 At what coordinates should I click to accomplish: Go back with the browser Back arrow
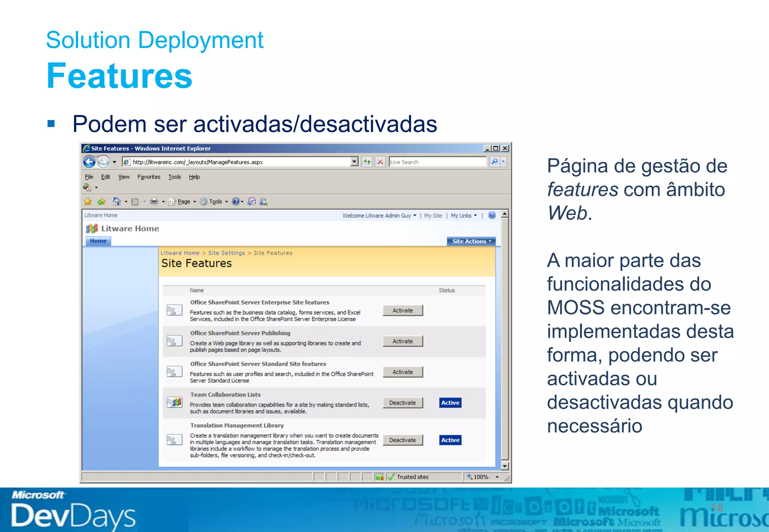pos(89,162)
